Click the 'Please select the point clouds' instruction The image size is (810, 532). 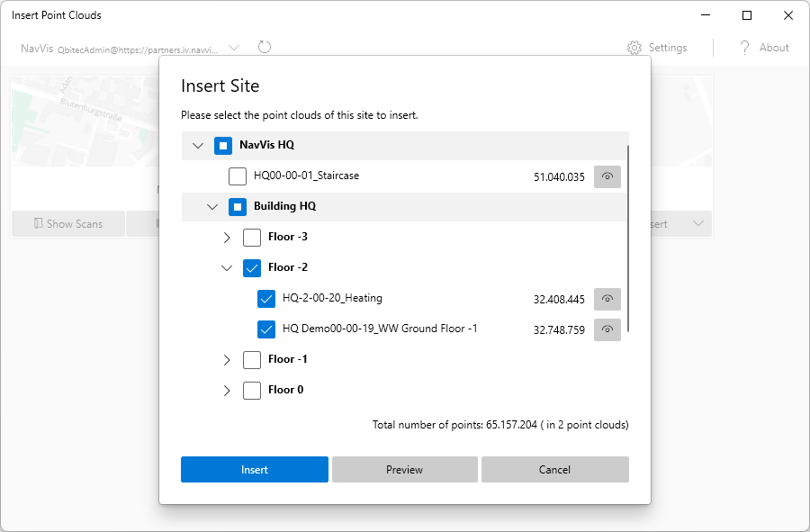point(300,115)
